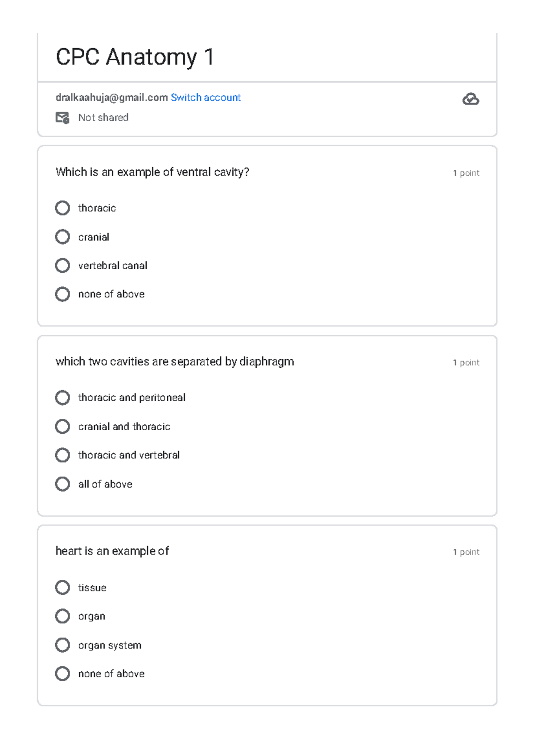Click the Switch account link
535x756 pixels.
206,98
